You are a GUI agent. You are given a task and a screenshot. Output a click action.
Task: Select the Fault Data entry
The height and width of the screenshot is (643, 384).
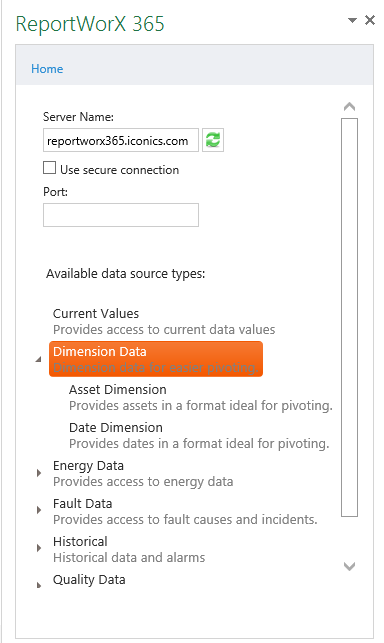tap(185, 511)
